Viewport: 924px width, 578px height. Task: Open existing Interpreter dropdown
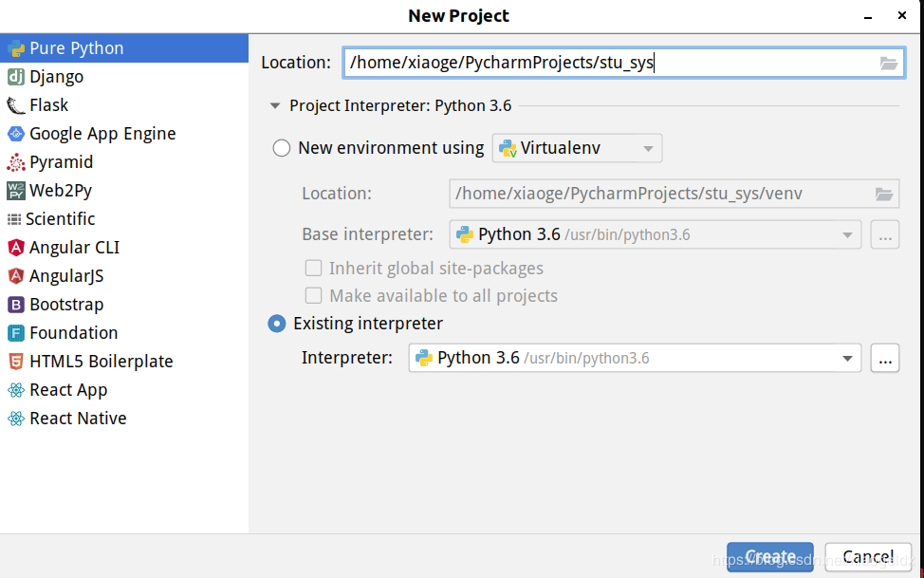click(x=635, y=358)
